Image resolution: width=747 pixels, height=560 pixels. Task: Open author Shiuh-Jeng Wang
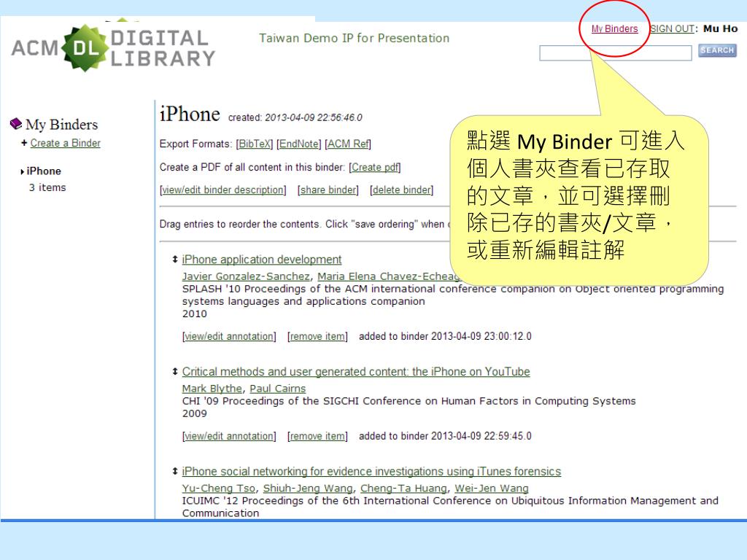point(309,488)
